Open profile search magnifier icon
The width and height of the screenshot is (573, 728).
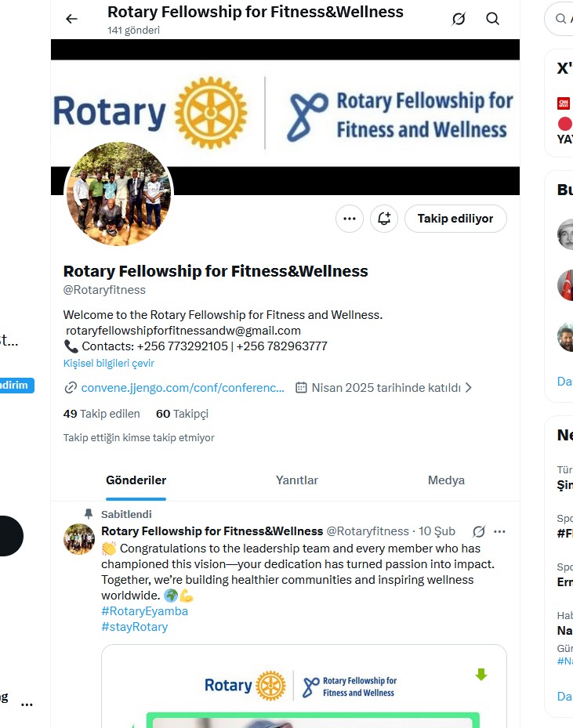click(492, 19)
